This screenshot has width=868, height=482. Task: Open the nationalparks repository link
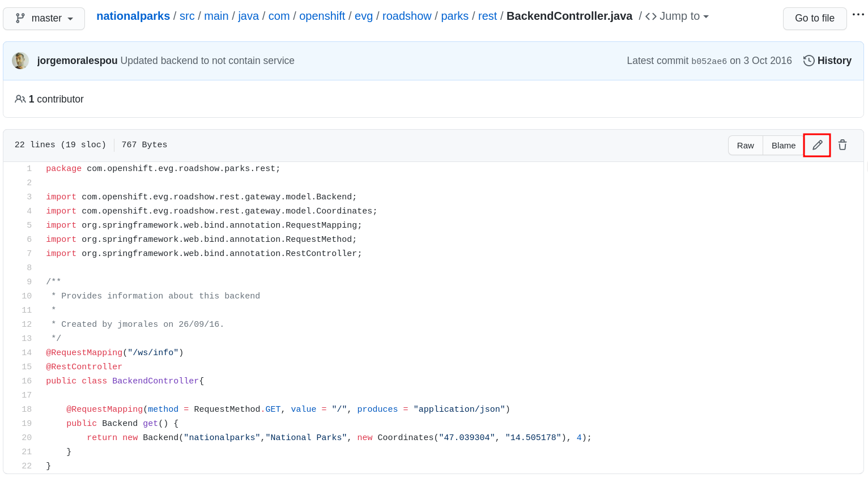(x=133, y=16)
